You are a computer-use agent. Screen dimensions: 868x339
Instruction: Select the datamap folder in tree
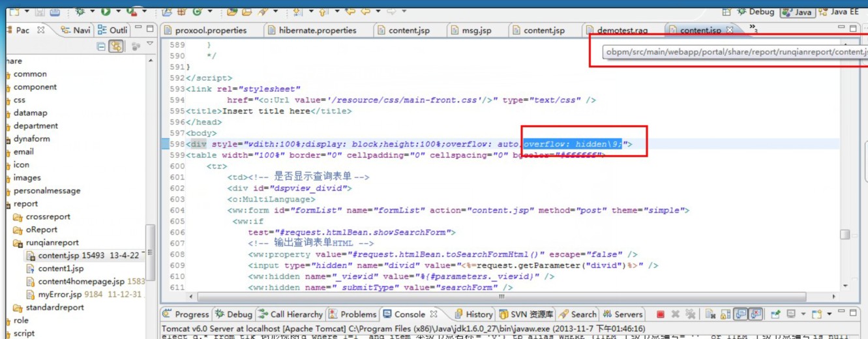click(x=30, y=113)
